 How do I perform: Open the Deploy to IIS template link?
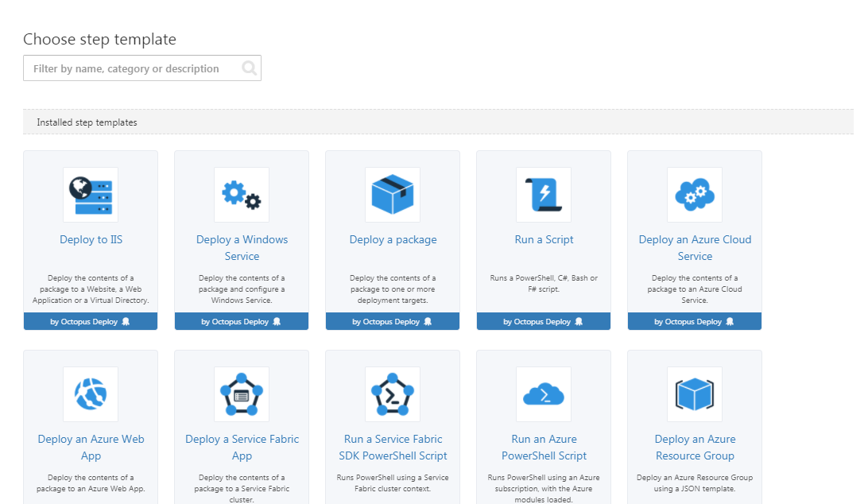point(90,239)
